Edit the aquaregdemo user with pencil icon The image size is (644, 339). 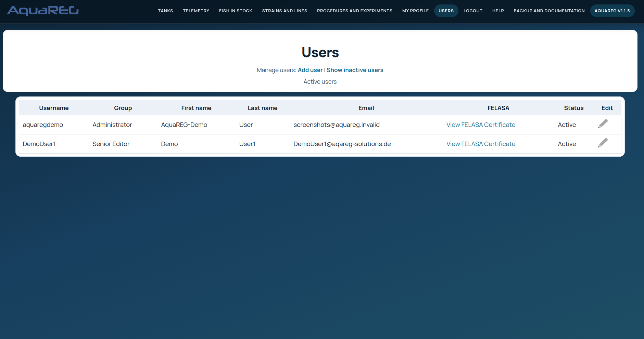(x=603, y=124)
